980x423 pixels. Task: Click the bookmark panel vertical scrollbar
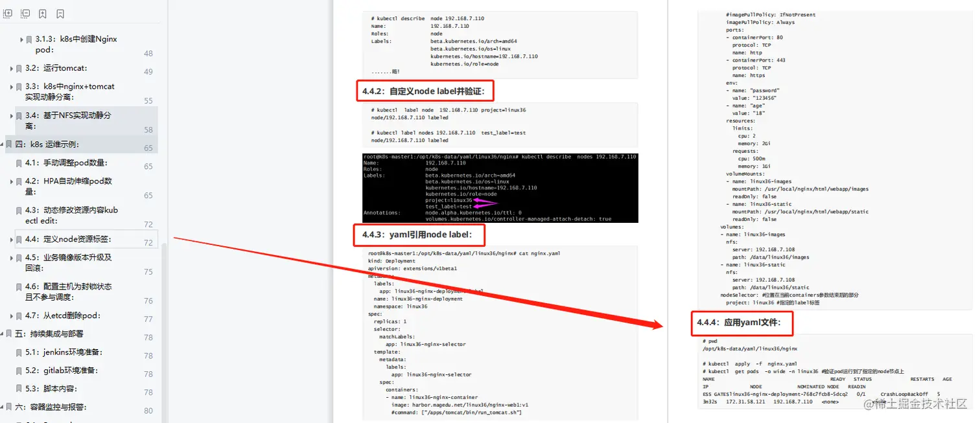pyautogui.click(x=164, y=332)
